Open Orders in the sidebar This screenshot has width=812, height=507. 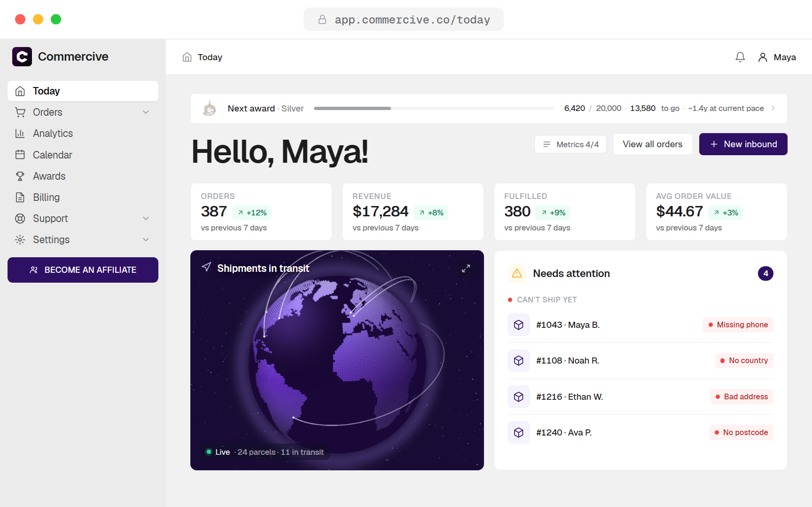click(83, 112)
